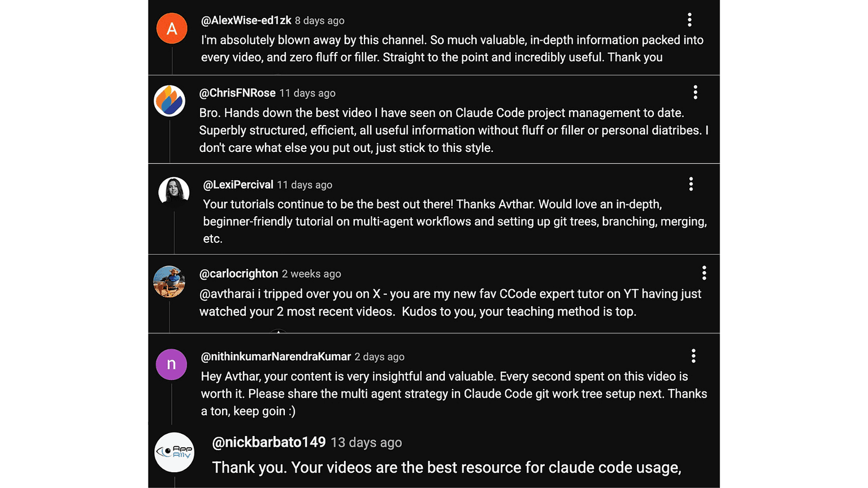The image size is (868, 488).
Task: Click '13 days ago' timestamp
Action: pos(366,443)
